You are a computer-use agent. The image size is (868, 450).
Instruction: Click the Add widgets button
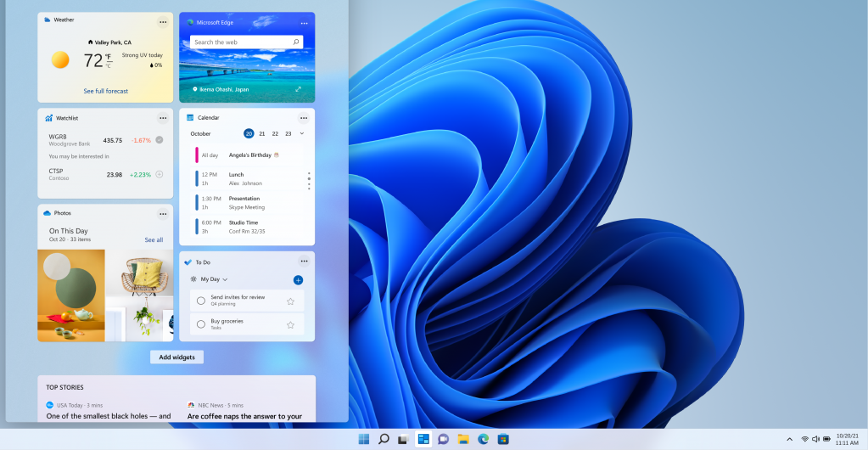[x=176, y=357]
